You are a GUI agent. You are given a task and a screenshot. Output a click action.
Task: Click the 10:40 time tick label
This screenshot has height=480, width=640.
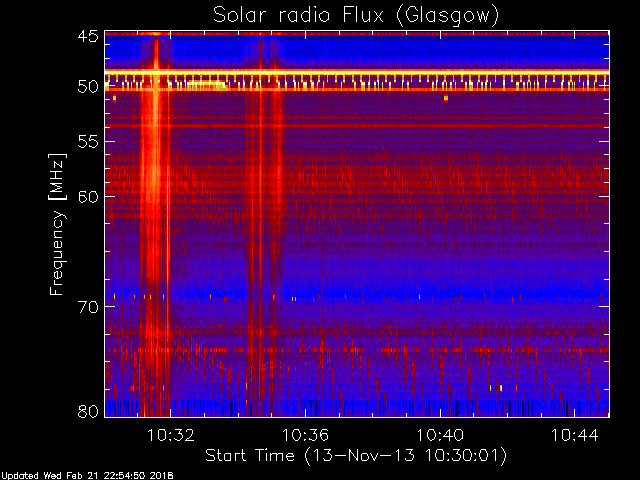coord(440,435)
